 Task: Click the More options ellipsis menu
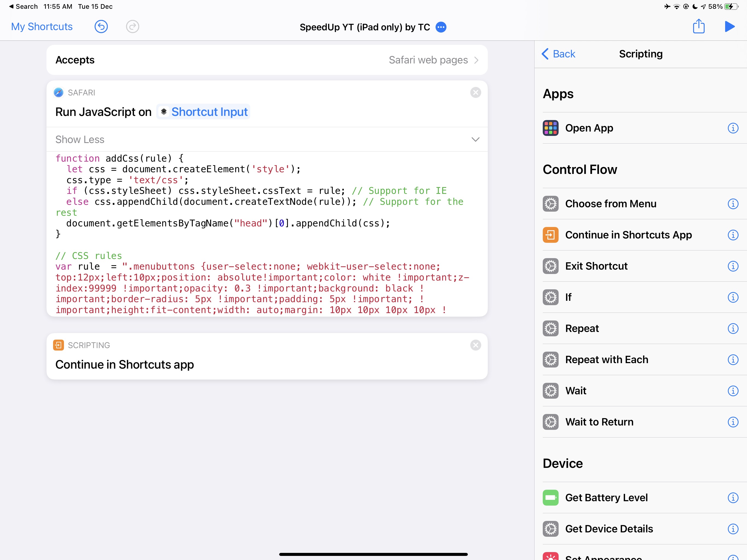pos(441,27)
